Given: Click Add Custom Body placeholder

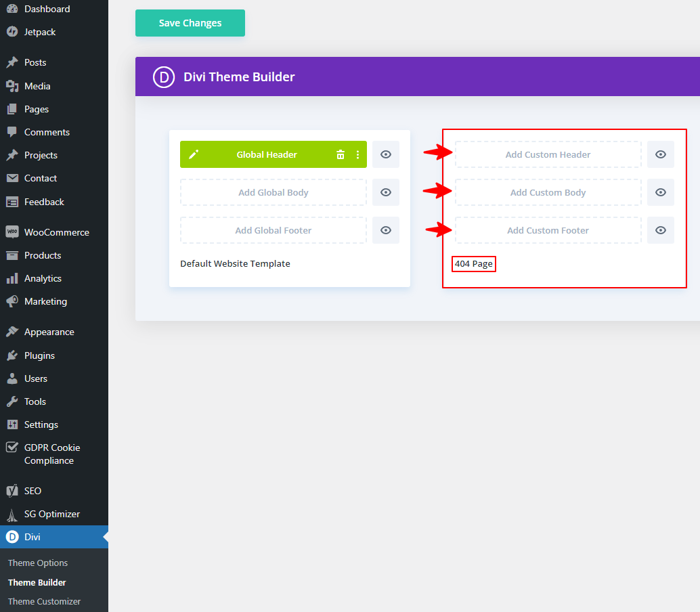Looking at the screenshot, I should (548, 192).
